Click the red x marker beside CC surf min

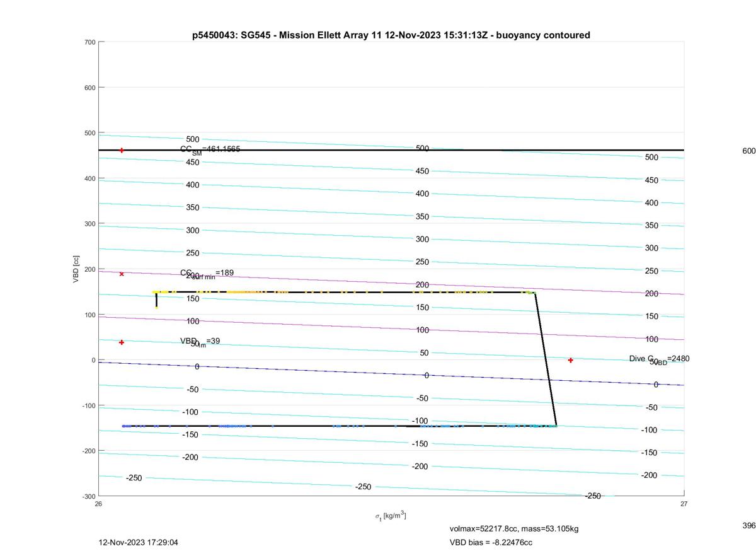click(x=122, y=274)
